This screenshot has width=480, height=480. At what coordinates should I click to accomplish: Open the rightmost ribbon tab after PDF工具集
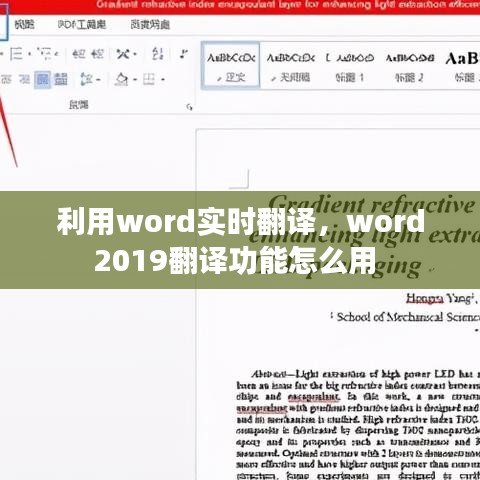click(x=150, y=24)
